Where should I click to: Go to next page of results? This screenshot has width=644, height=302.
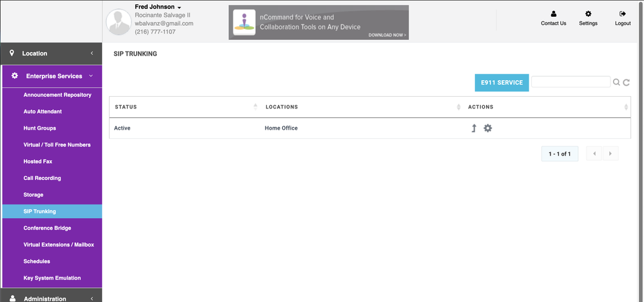(x=610, y=154)
